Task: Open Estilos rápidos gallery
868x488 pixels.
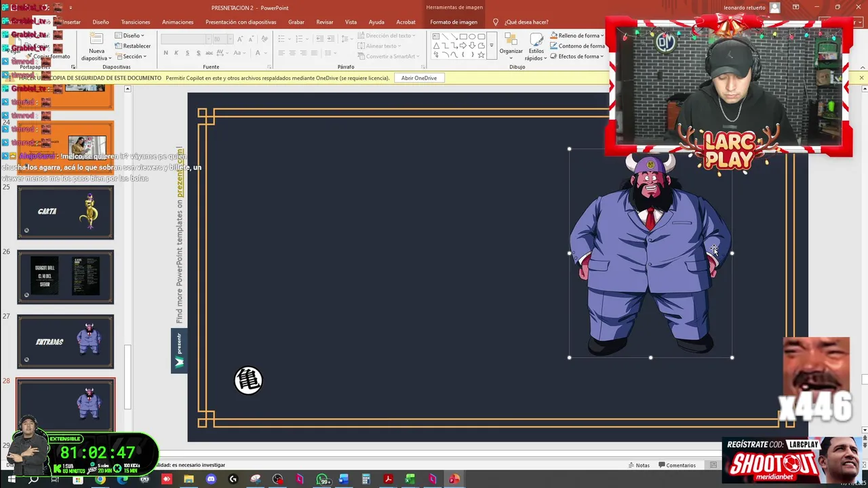Action: coord(536,46)
